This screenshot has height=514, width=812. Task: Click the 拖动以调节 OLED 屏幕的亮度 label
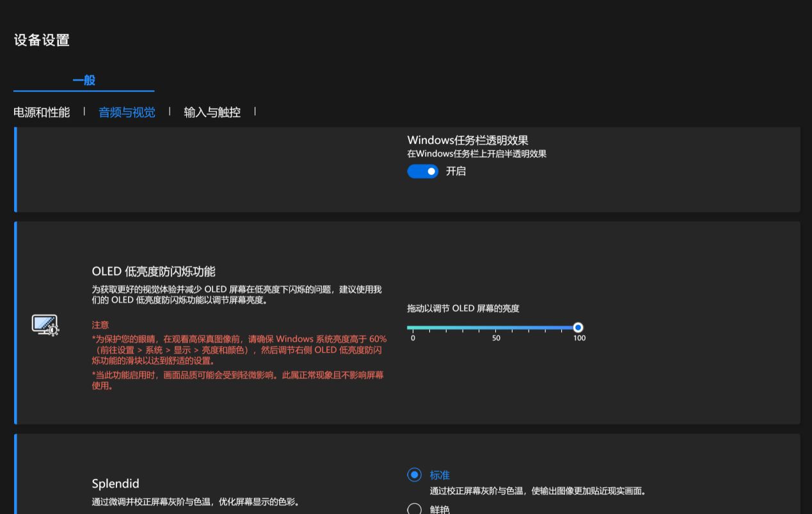[463, 308]
